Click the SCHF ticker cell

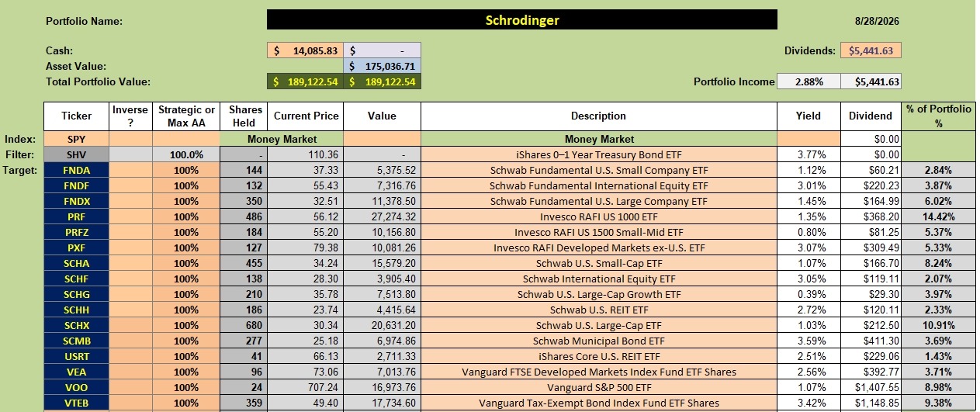[76, 279]
